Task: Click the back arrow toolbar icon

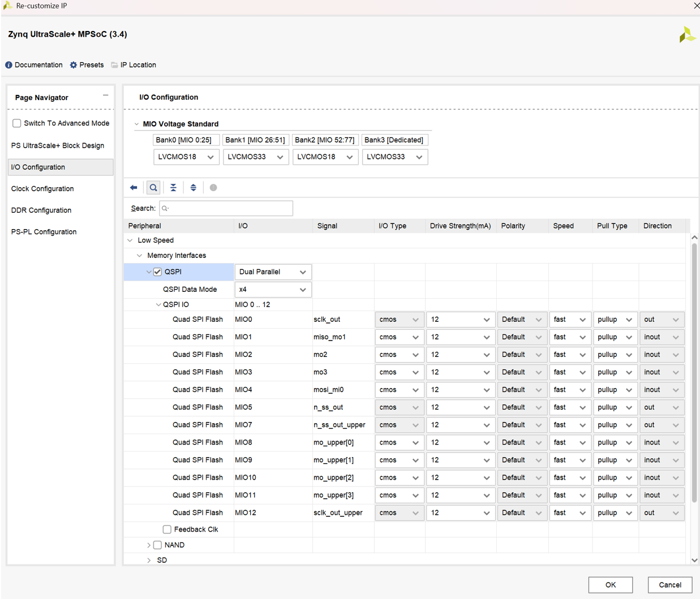Action: coord(134,188)
